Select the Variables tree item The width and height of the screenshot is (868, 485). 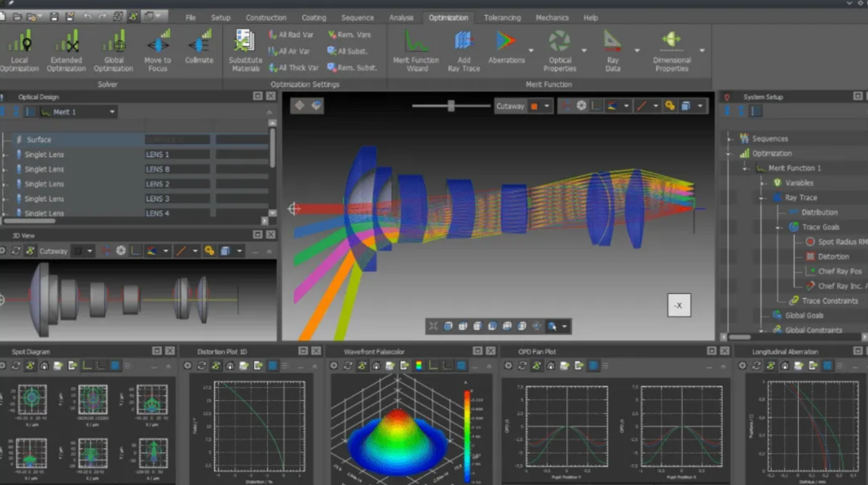[793, 183]
